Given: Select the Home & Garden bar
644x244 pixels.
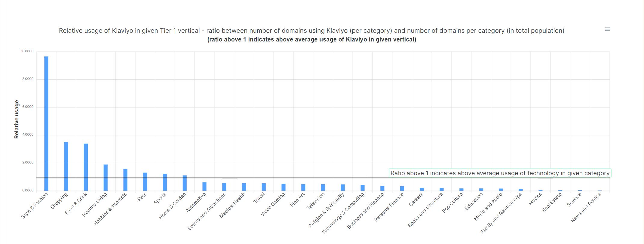Looking at the screenshot, I should point(185,183).
